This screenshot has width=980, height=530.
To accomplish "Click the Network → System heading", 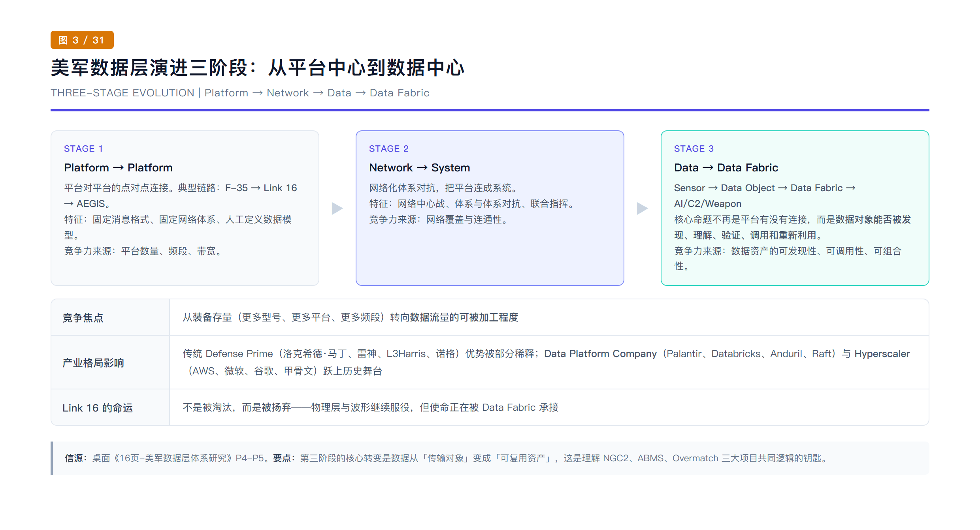I will pos(419,167).
